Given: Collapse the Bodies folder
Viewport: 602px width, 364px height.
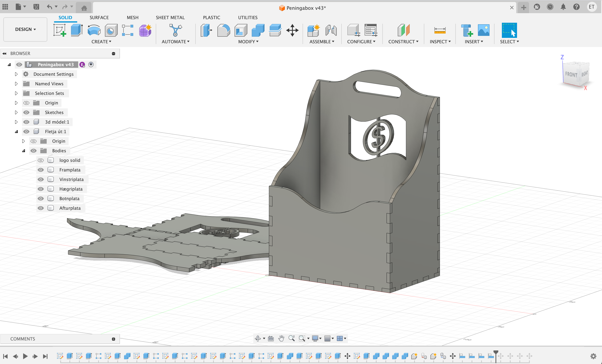Looking at the screenshot, I should pyautogui.click(x=24, y=151).
